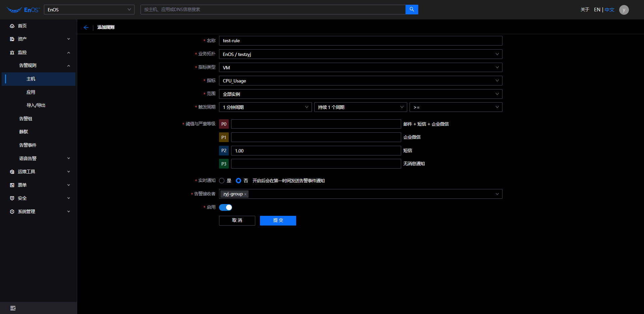Remove the zyj-group tag
This screenshot has height=314, width=644.
pyautogui.click(x=245, y=194)
